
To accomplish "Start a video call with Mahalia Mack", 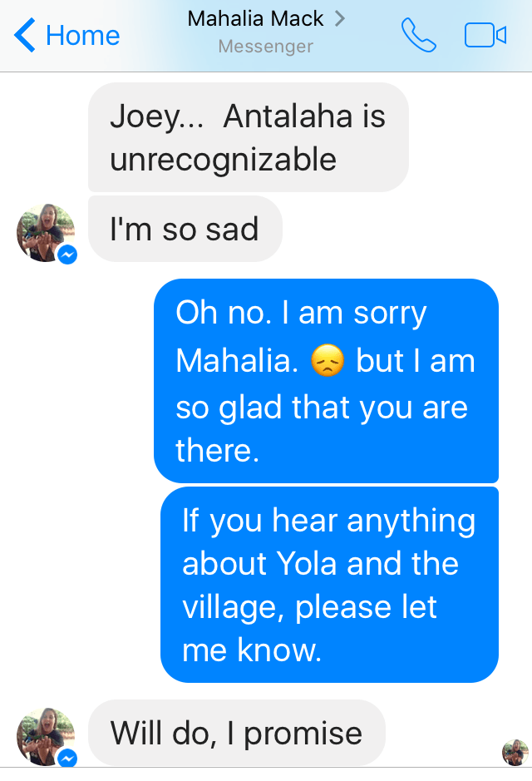I will pos(485,35).
